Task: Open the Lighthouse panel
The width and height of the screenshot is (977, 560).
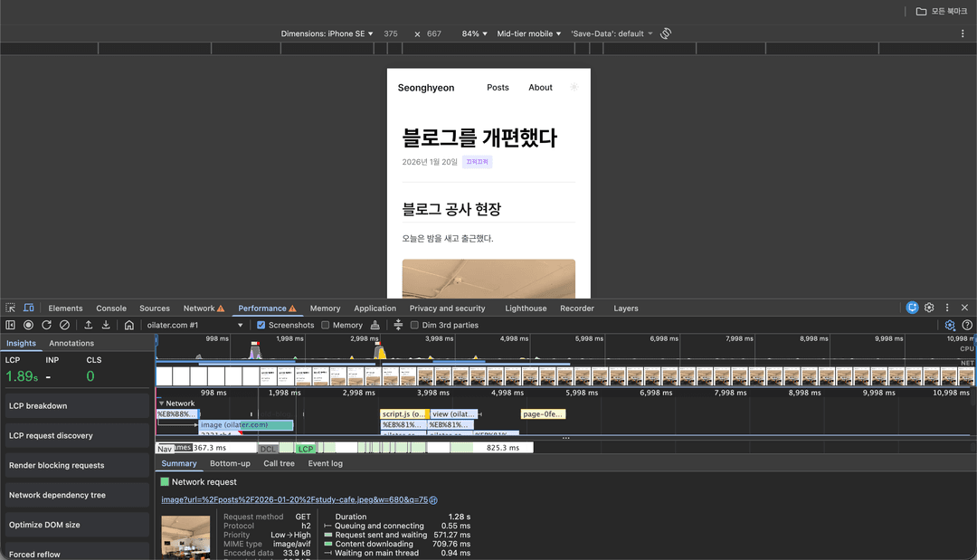Action: pyautogui.click(x=526, y=308)
